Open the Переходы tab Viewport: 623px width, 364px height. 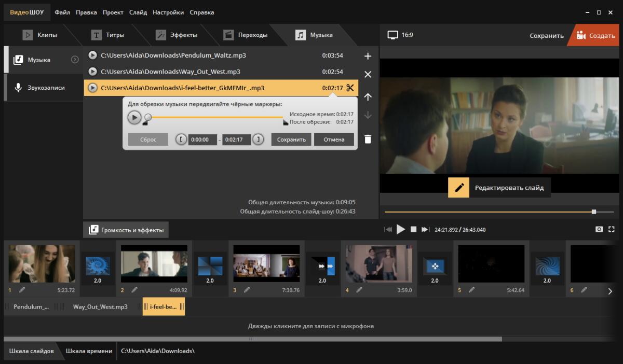point(246,35)
